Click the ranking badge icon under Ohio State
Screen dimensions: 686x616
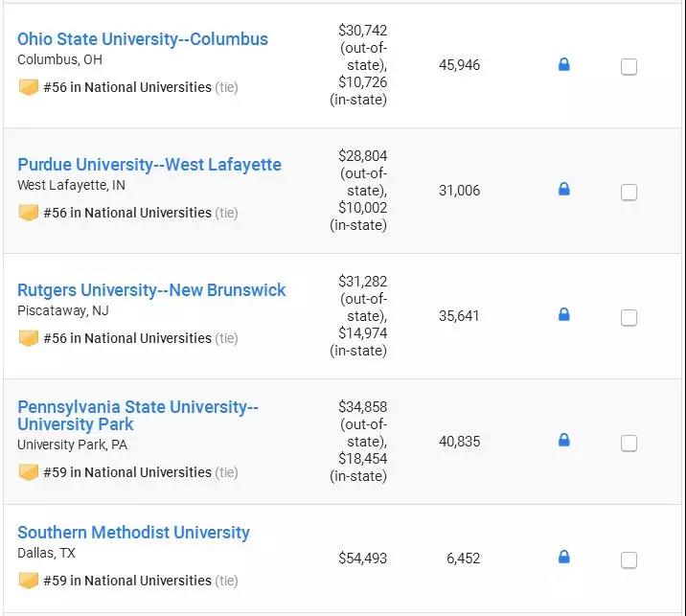click(29, 87)
